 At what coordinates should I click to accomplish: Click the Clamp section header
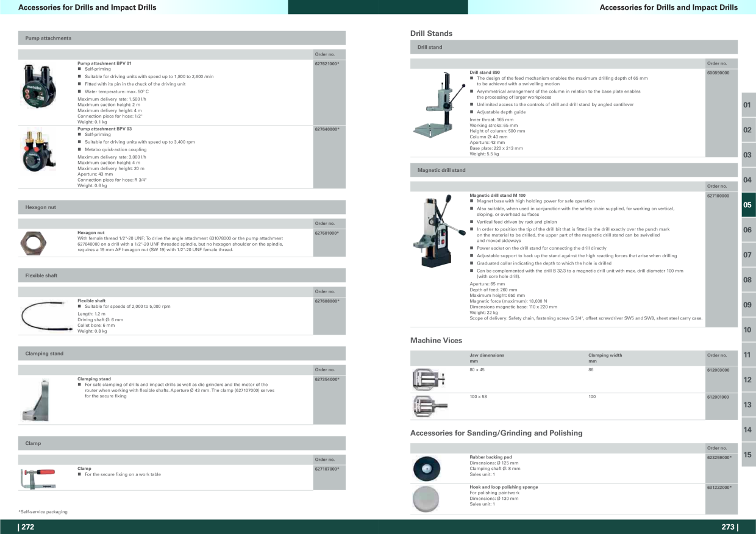[x=182, y=443]
